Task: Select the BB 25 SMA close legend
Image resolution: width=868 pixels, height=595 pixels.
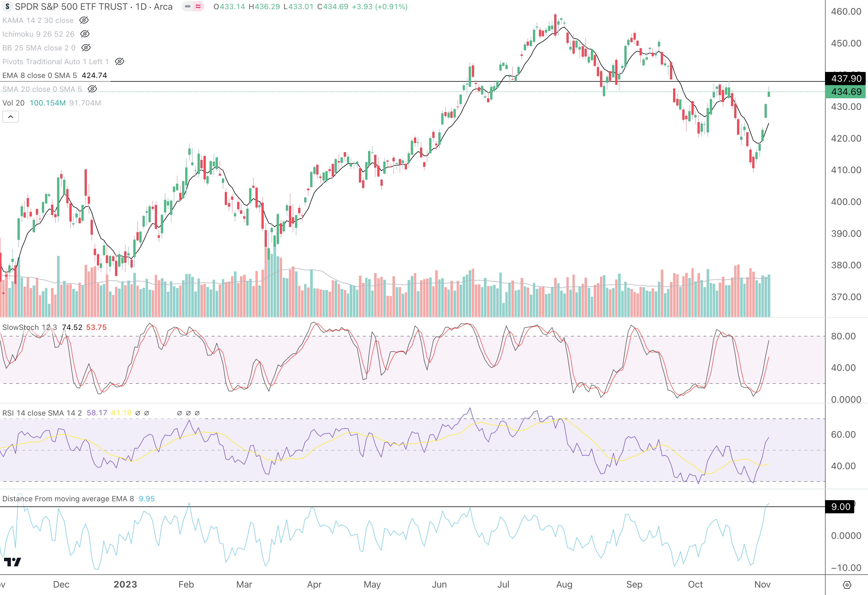Action: (39, 48)
